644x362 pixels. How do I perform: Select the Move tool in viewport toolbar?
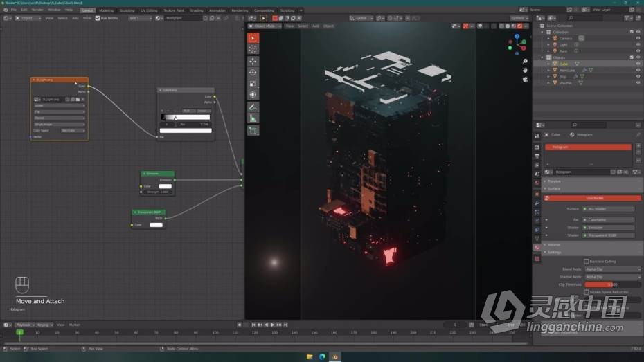[x=253, y=62]
